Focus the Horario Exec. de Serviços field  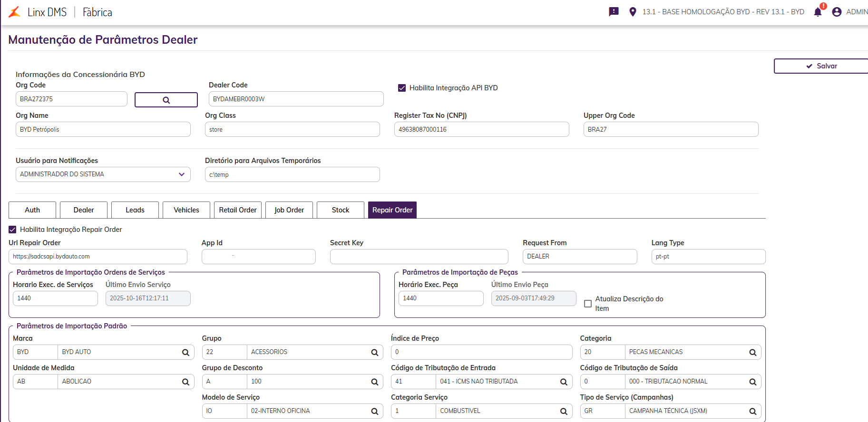55,298
